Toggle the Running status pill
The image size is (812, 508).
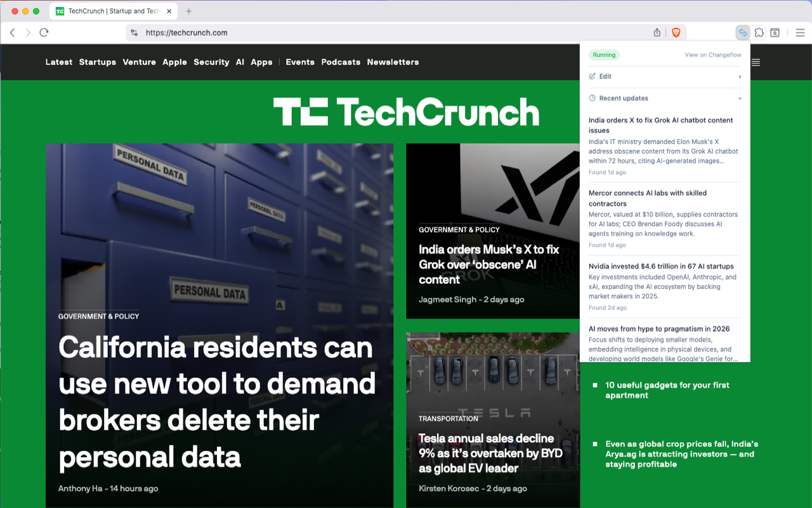(x=604, y=55)
